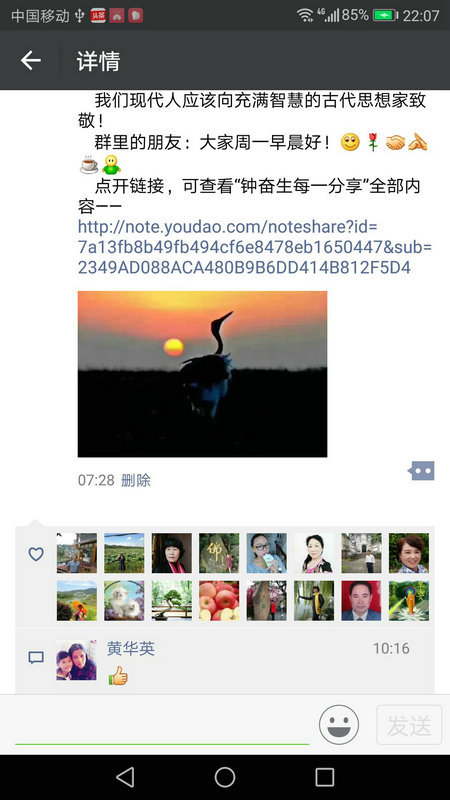This screenshot has height=800, width=450.
Task: Tap the back arrow in header
Action: point(31,61)
